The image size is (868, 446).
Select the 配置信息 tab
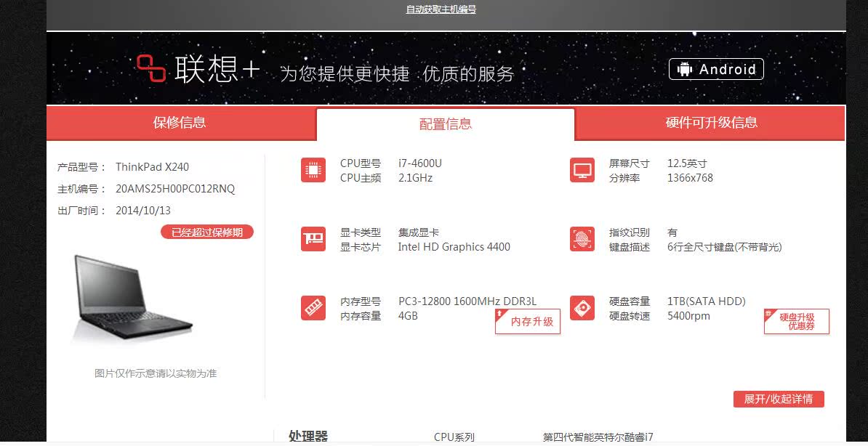pos(446,124)
